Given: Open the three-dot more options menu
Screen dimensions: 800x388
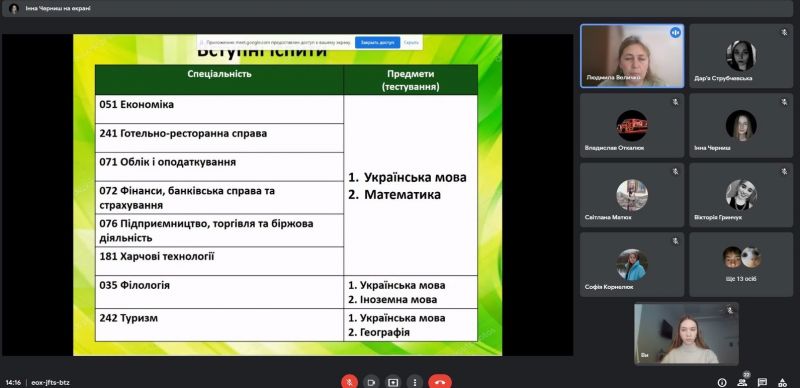Looking at the screenshot, I should point(415,382).
